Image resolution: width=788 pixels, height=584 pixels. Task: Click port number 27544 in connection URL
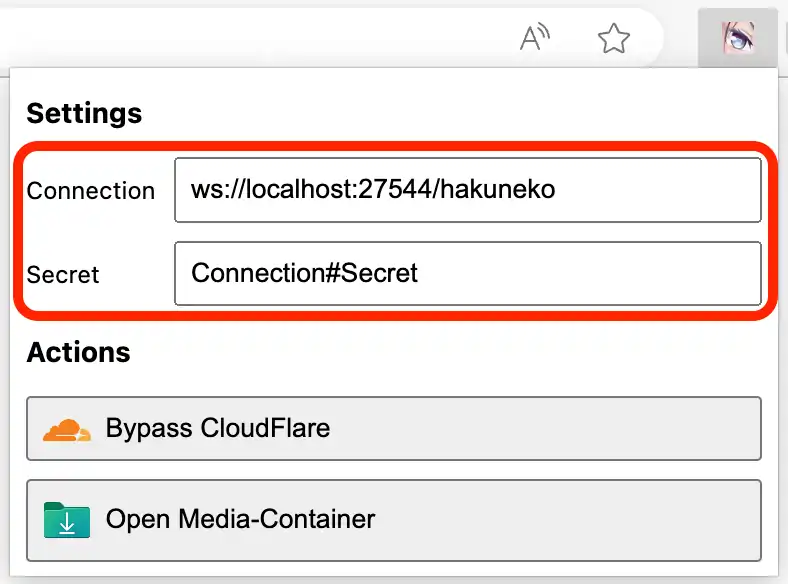tap(407, 189)
